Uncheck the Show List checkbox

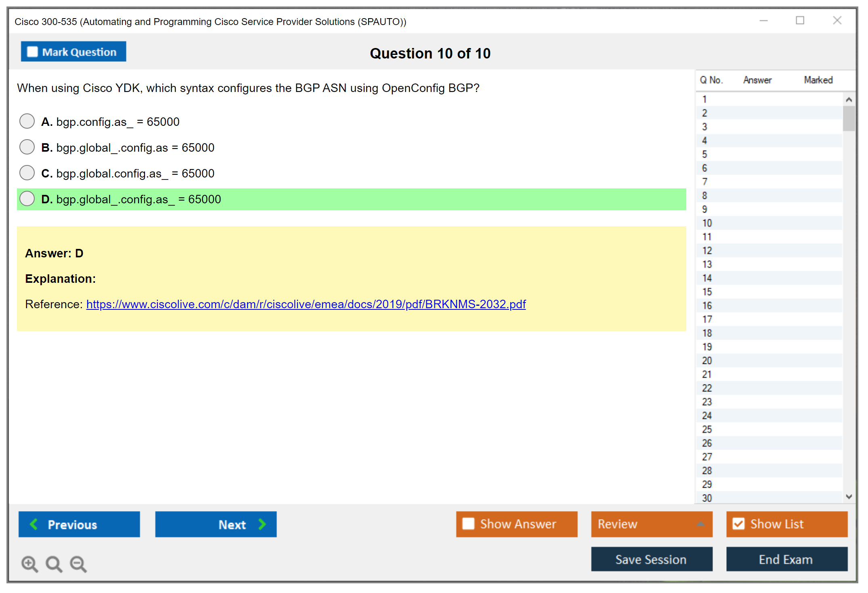coord(738,524)
